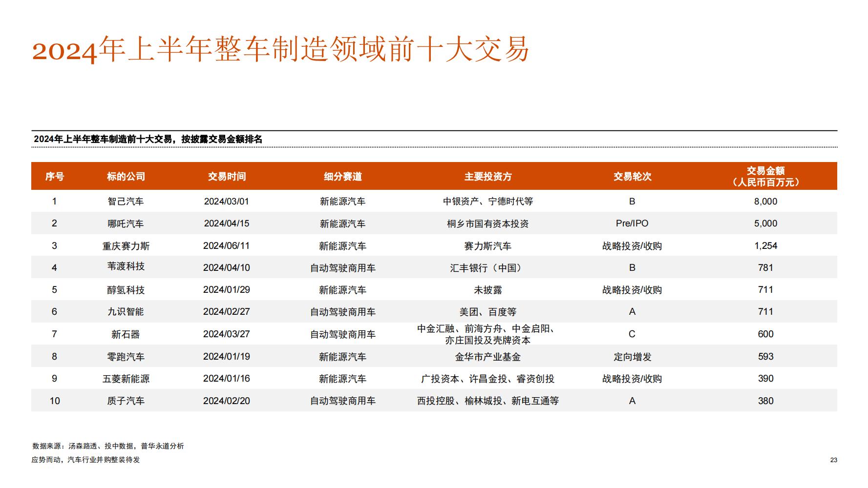The image size is (868, 488).
Task: Click date 2024/01/19
Action: coord(227,357)
